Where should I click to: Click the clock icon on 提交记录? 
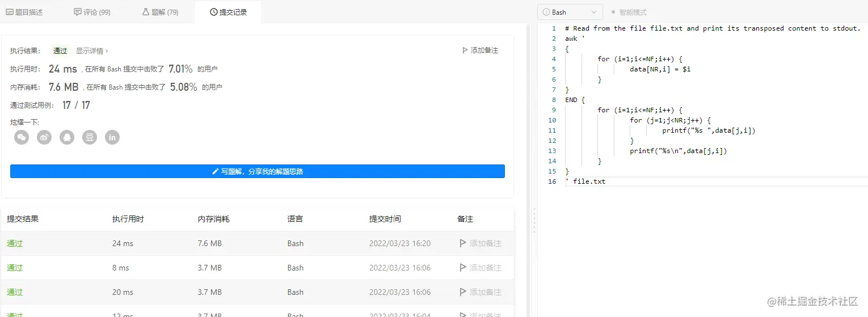click(214, 12)
